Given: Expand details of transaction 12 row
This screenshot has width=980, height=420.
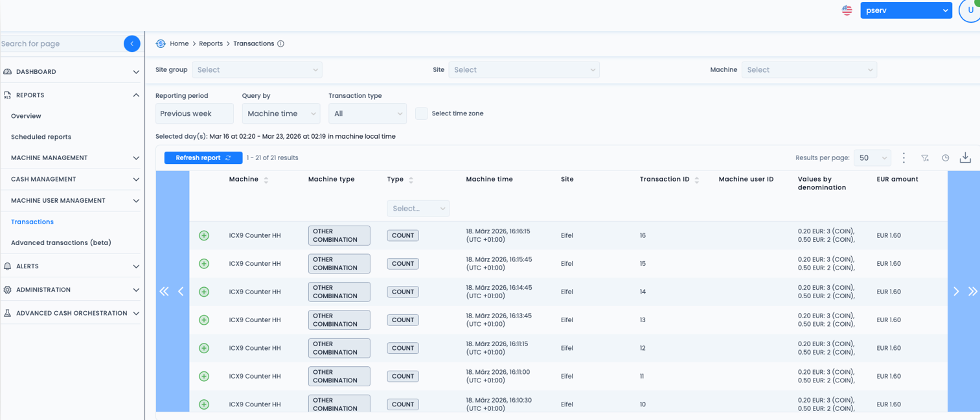Looking at the screenshot, I should pyautogui.click(x=204, y=348).
